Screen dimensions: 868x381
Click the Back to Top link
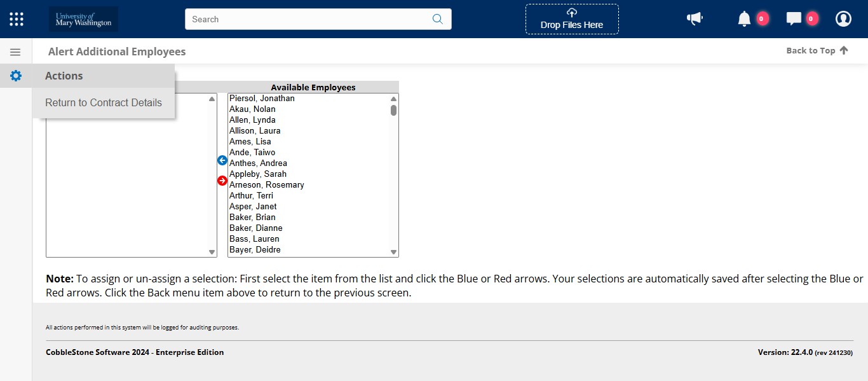coord(817,50)
